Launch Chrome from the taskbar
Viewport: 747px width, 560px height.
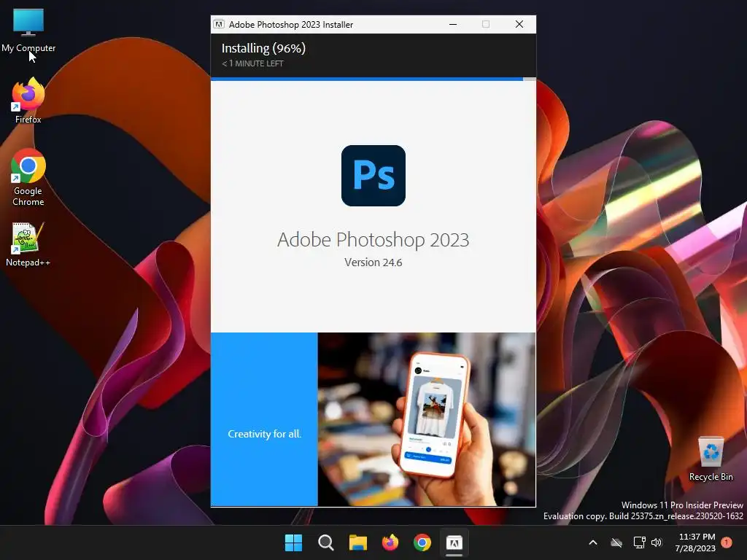click(422, 542)
